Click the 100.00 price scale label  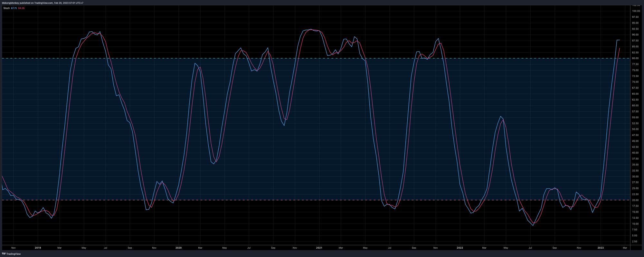(x=636, y=11)
